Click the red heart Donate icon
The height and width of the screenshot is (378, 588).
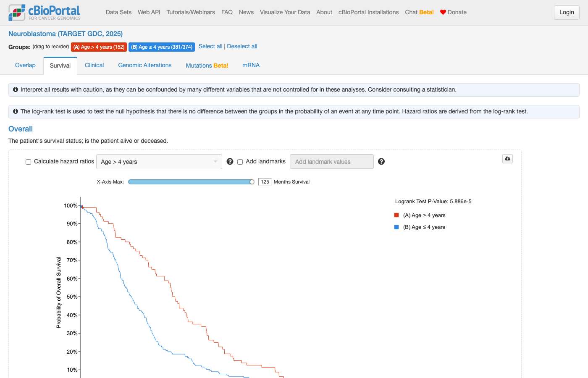(x=443, y=12)
